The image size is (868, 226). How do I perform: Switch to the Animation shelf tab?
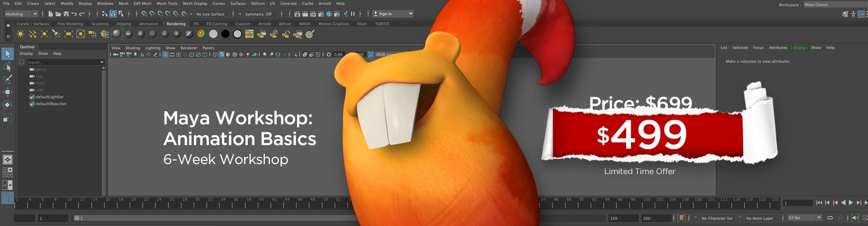click(x=149, y=24)
